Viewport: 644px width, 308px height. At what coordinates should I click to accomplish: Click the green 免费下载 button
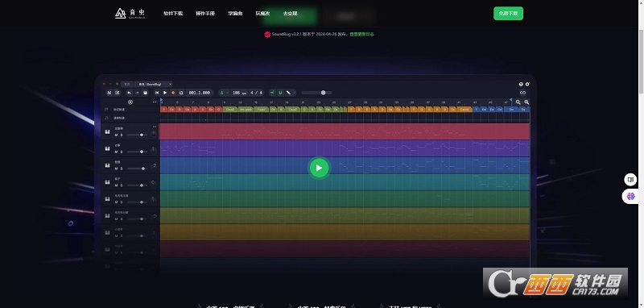(508, 13)
